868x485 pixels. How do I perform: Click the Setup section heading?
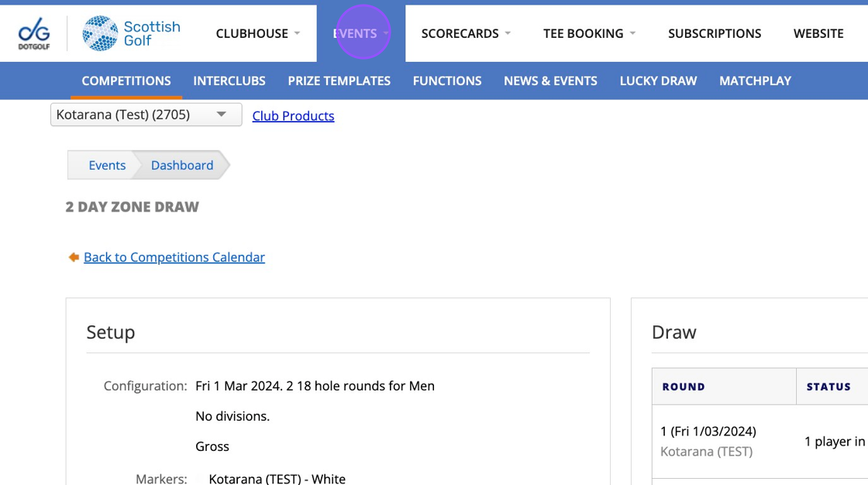(x=111, y=332)
